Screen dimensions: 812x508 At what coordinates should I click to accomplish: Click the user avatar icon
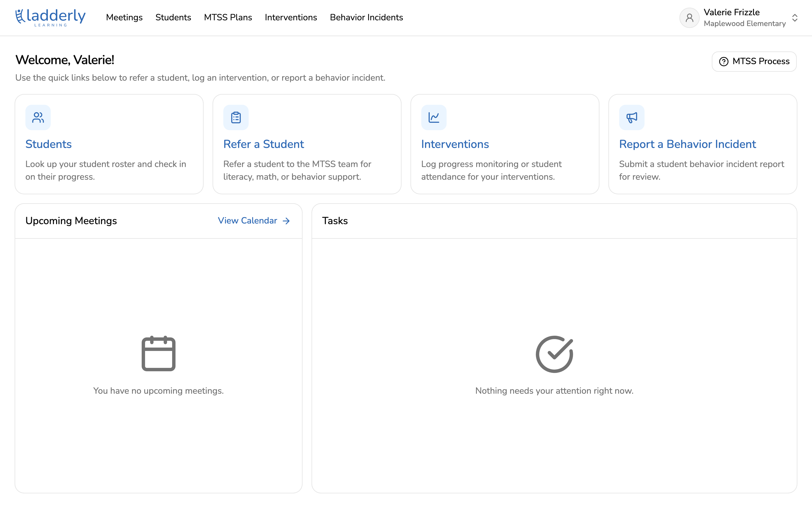[x=689, y=18]
